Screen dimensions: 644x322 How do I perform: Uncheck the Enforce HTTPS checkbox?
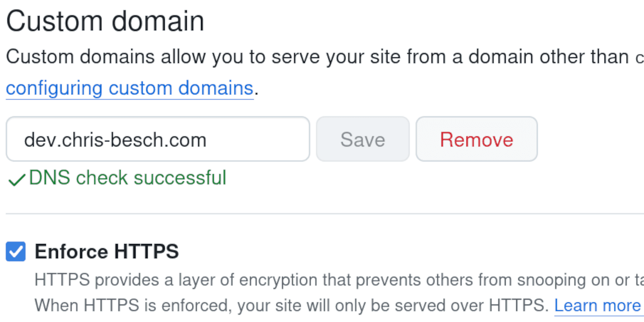[16, 252]
